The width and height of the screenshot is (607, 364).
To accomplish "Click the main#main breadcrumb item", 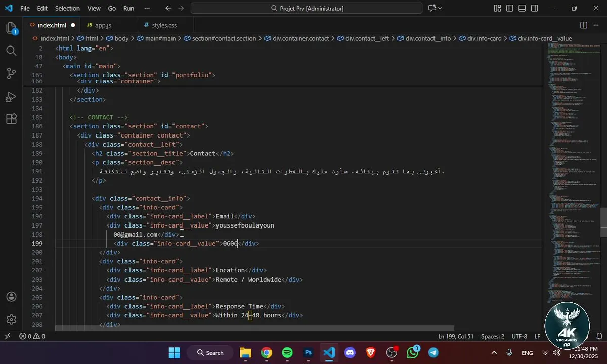I will point(160,38).
